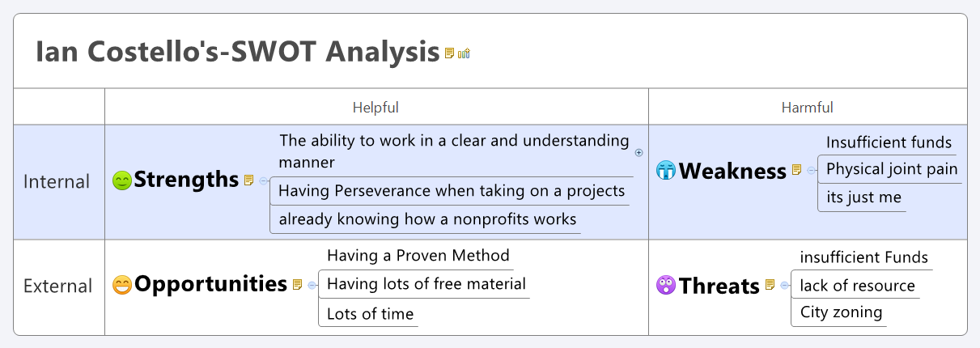Collapse the Opportunities branch
Screen dimensions: 980x348
[312, 285]
